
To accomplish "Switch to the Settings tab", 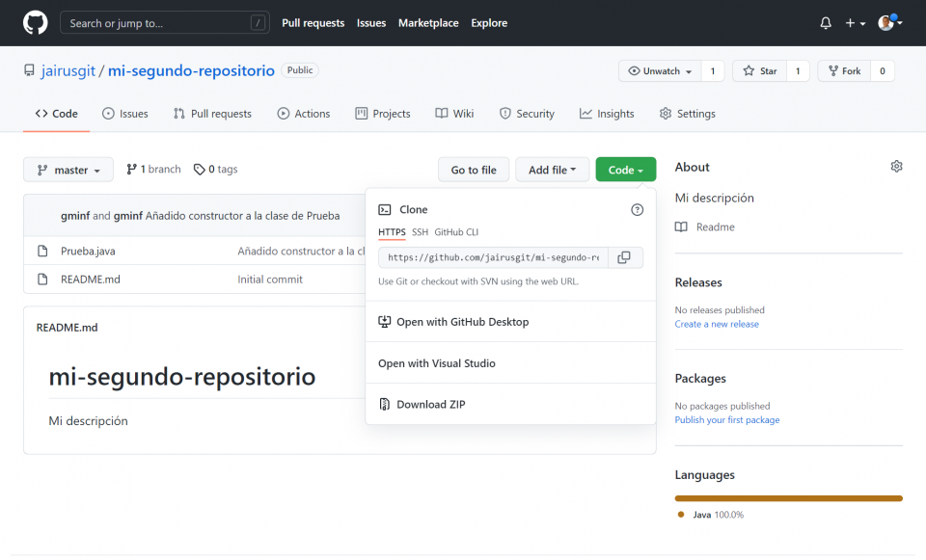I will pyautogui.click(x=688, y=114).
